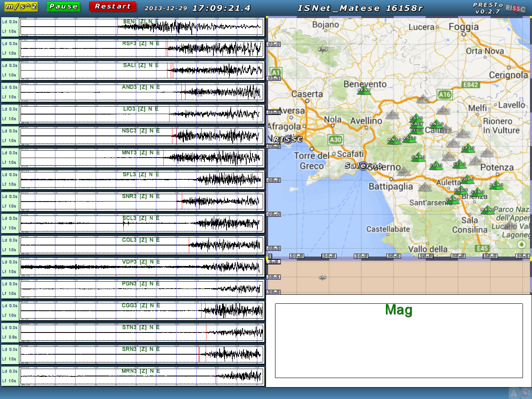Select the CGG3 [Z] N E waveform label
The image size is (532, 399).
141,305
